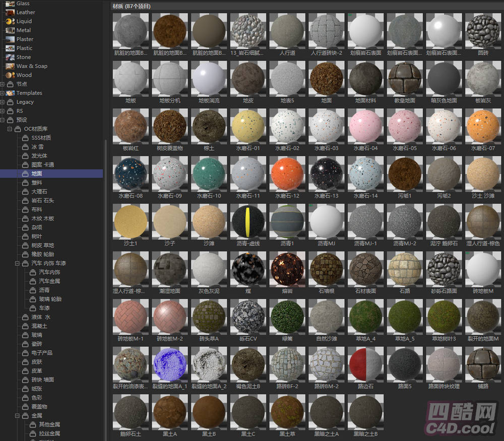Viewport: 504px width, 441px height.
Task: Expand the RS library node
Action: pyautogui.click(x=3, y=111)
